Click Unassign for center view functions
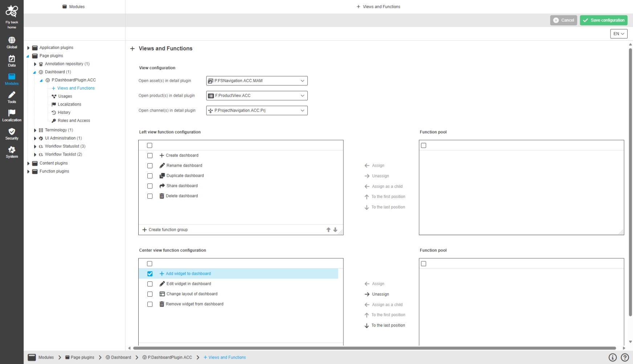This screenshot has width=633, height=364. pyautogui.click(x=380, y=294)
